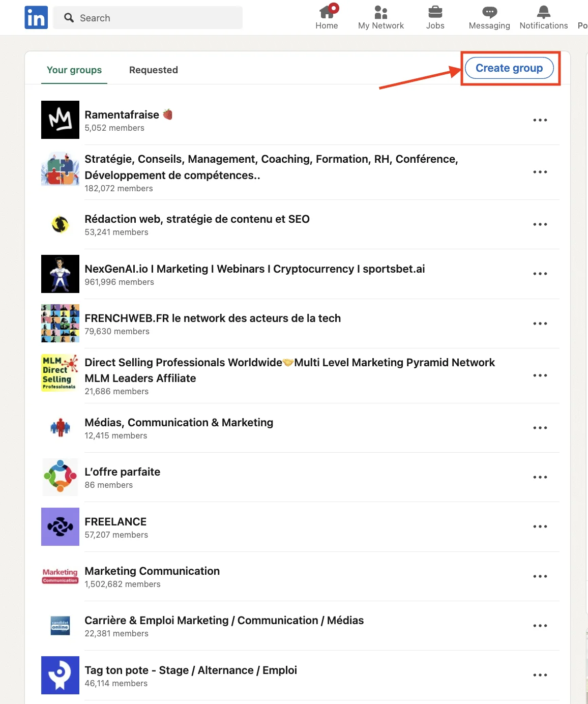Open options menu for Médias, Communication & Marketing
The width and height of the screenshot is (588, 704).
click(x=540, y=428)
